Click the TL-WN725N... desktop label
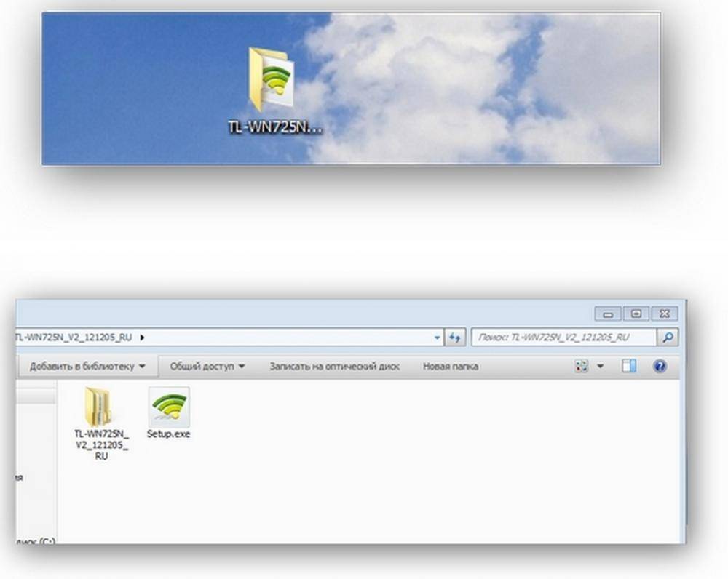Image resolution: width=728 pixels, height=579 pixels. [x=275, y=127]
